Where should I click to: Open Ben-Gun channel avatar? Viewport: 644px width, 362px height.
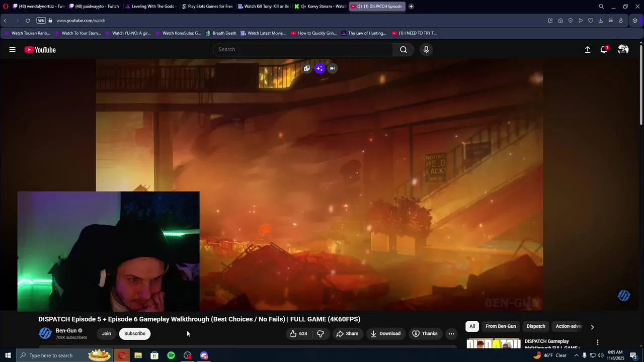click(45, 333)
